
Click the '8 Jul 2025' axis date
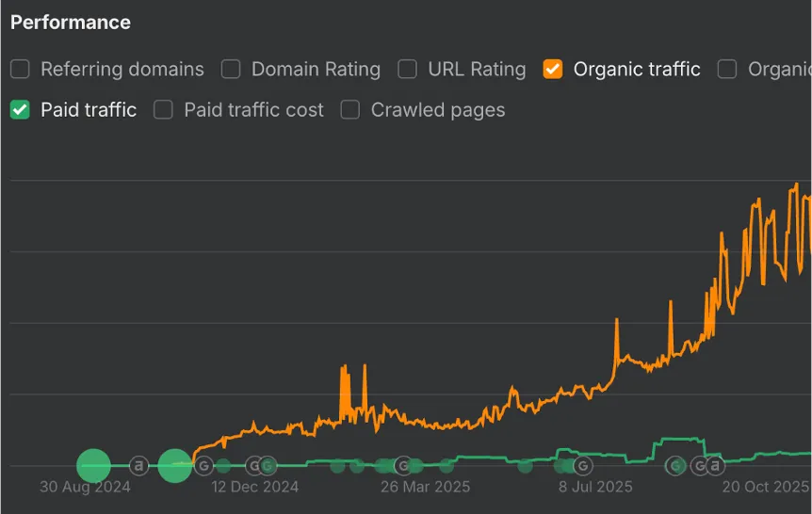click(x=595, y=487)
